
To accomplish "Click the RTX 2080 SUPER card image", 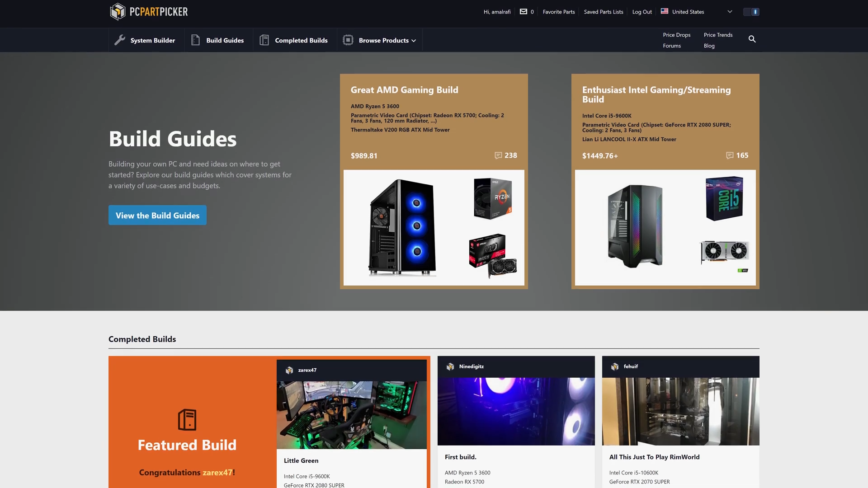I will click(725, 253).
